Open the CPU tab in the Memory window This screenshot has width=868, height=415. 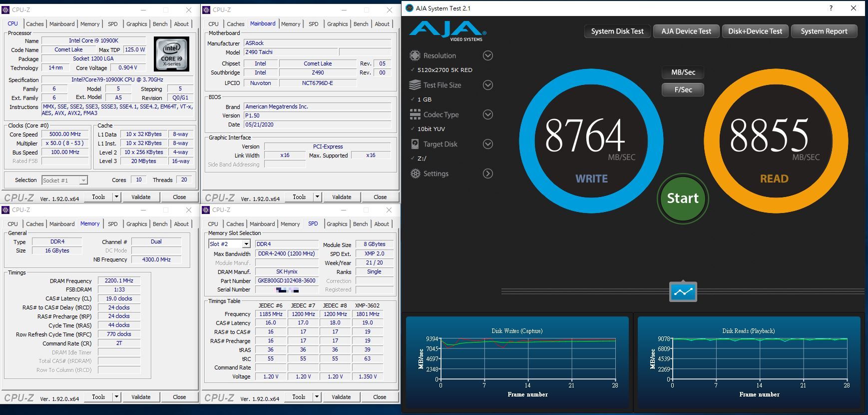[x=13, y=224]
